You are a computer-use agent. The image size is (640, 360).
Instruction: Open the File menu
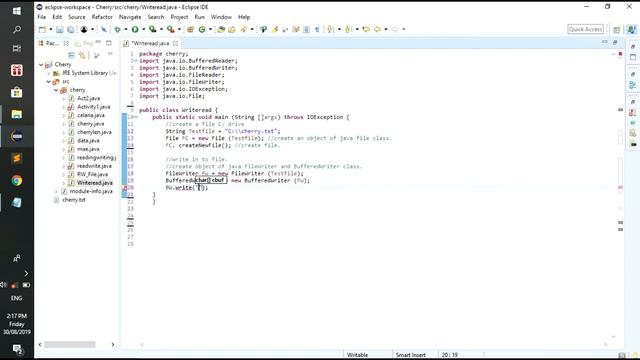click(42, 17)
